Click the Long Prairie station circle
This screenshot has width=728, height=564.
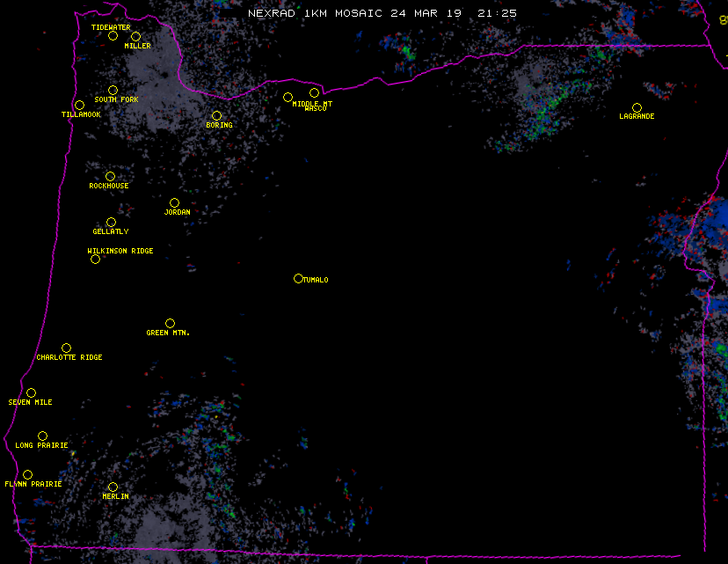(x=42, y=436)
